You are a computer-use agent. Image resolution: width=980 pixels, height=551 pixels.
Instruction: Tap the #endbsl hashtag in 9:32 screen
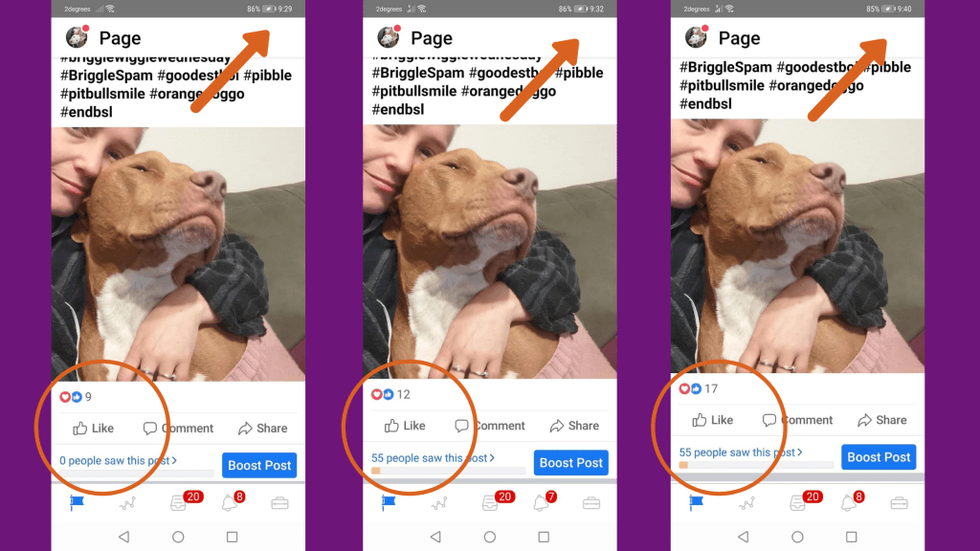398,109
